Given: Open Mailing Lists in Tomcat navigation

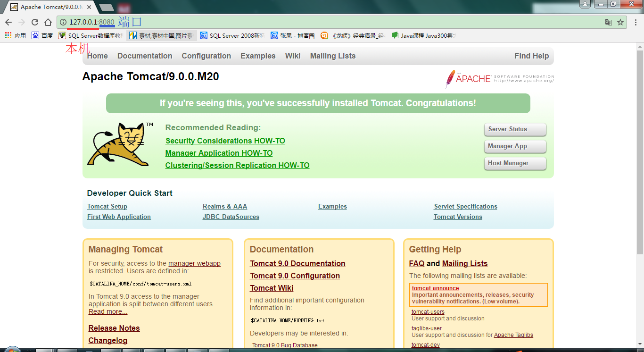Looking at the screenshot, I should tap(333, 56).
